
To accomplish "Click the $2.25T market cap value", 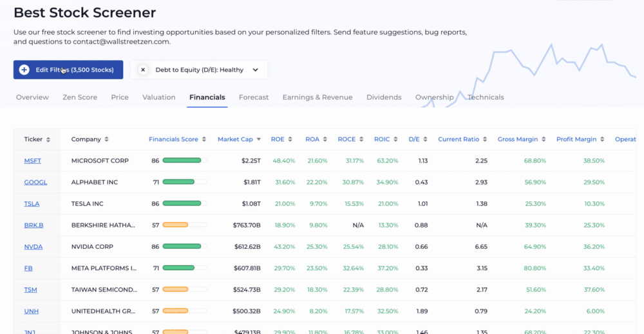I will click(x=251, y=161).
